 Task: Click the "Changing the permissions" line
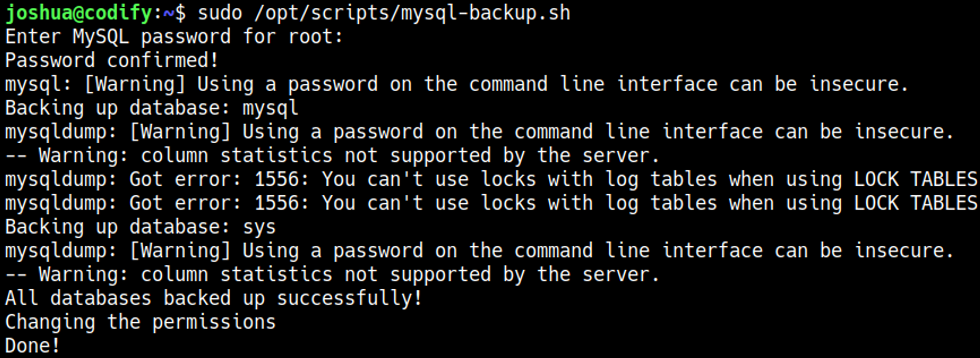[140, 323]
